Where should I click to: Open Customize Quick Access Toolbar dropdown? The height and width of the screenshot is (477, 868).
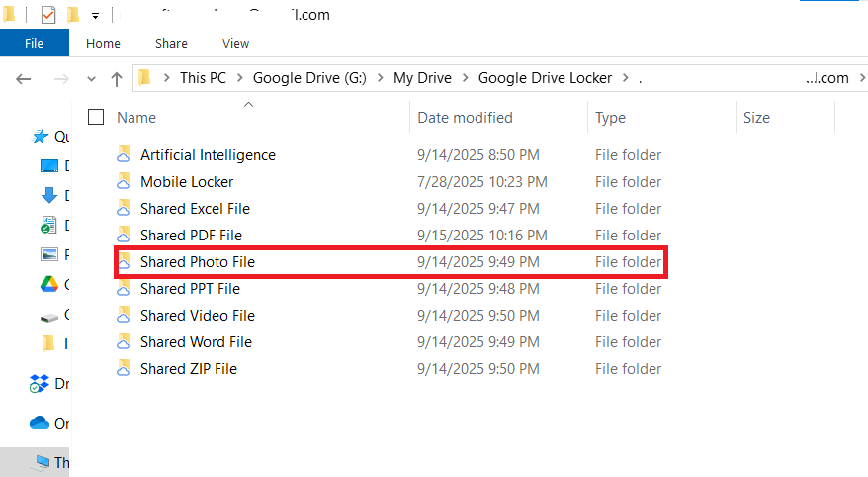[x=95, y=16]
